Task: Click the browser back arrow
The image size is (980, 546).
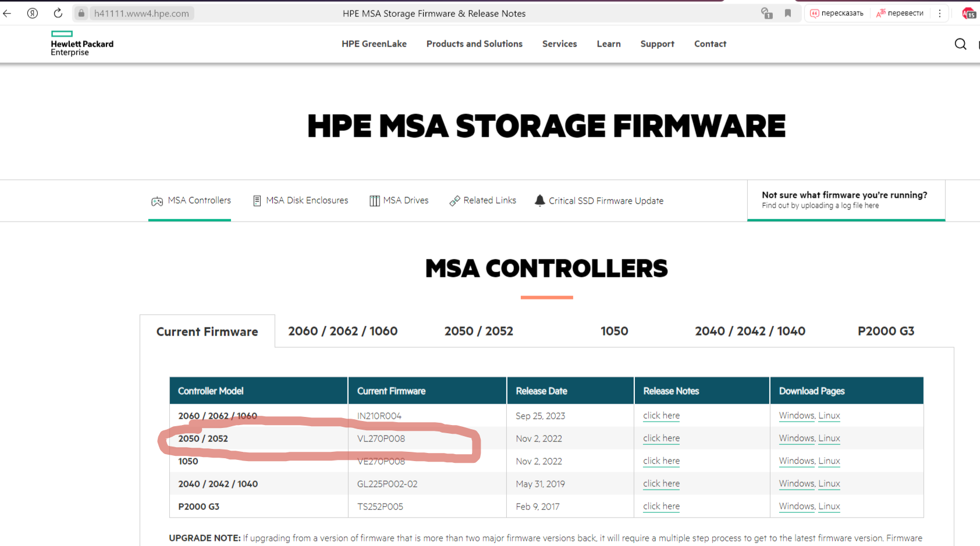Action: pyautogui.click(x=7, y=13)
